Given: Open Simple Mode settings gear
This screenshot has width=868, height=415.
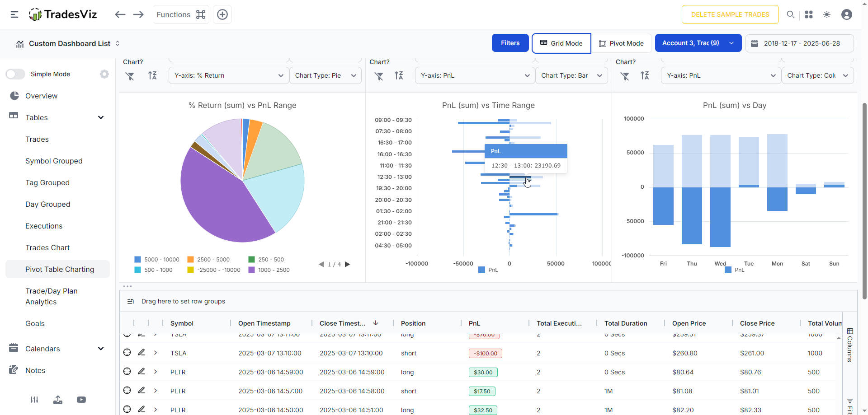Looking at the screenshot, I should 104,74.
